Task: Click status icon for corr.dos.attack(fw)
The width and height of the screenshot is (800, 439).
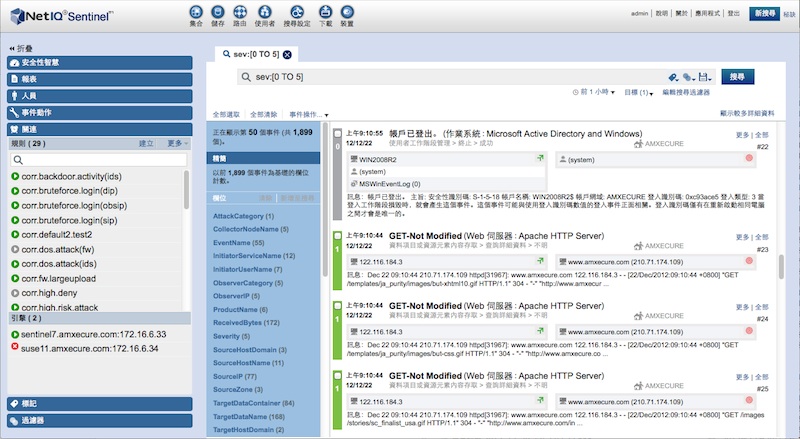Action: point(15,249)
